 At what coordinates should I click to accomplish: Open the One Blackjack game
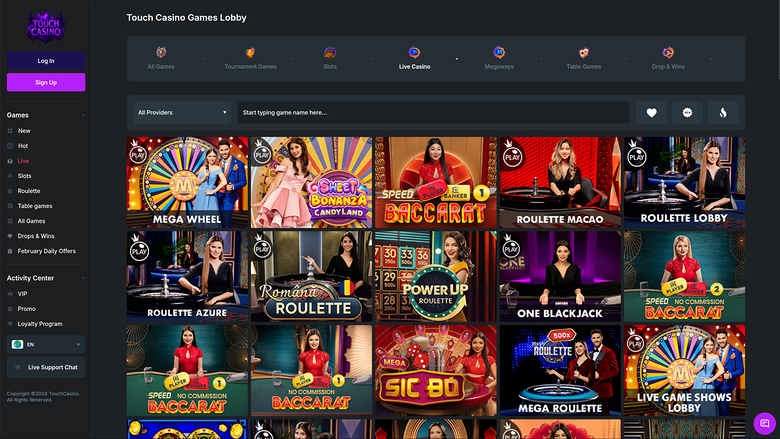tap(560, 276)
